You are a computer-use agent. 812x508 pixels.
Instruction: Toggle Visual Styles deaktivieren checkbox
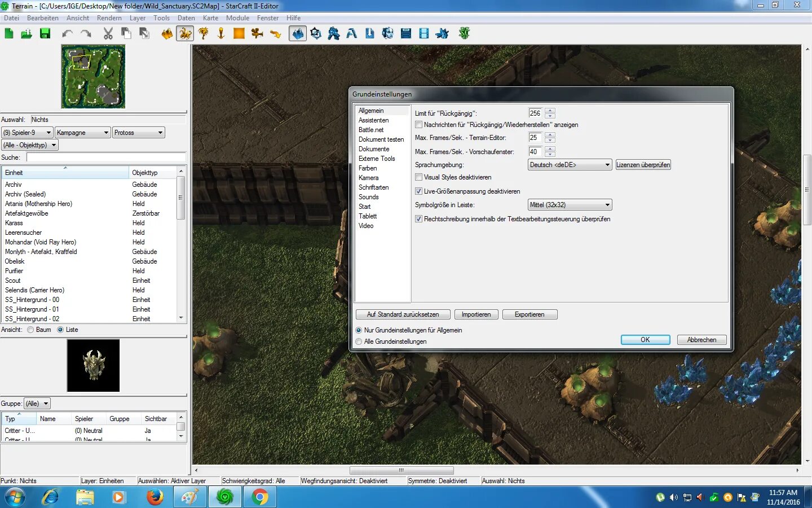coord(419,177)
